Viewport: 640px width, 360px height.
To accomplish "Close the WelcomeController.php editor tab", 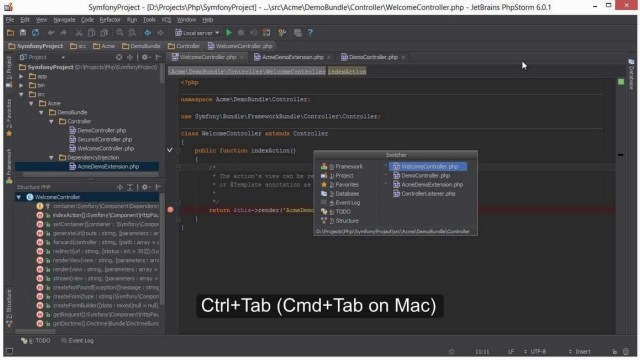I will point(242,58).
